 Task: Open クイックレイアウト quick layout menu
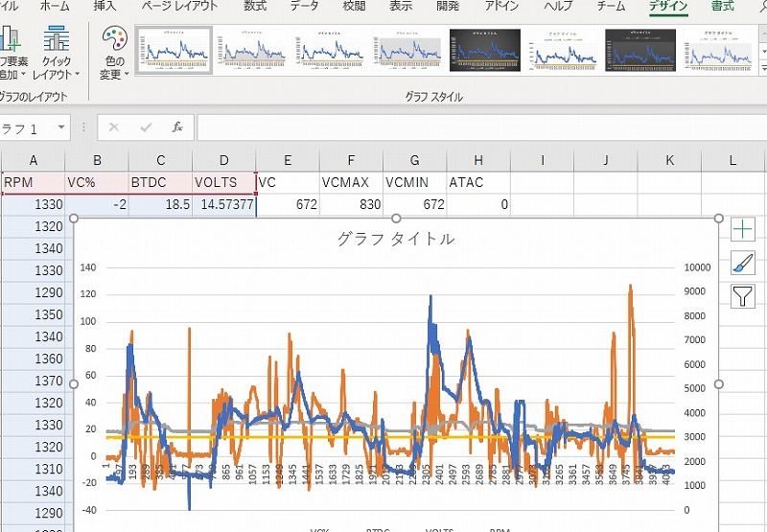click(x=57, y=52)
